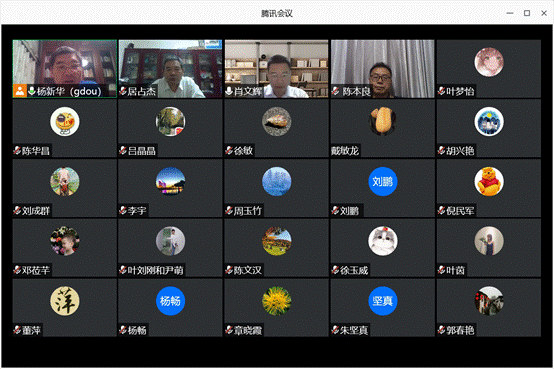Click the yellow flower avatar of 章晓霞
The height and width of the screenshot is (369, 554).
click(x=277, y=301)
